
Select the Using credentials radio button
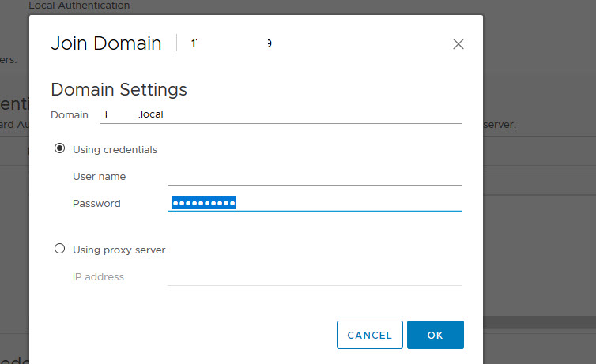point(59,148)
